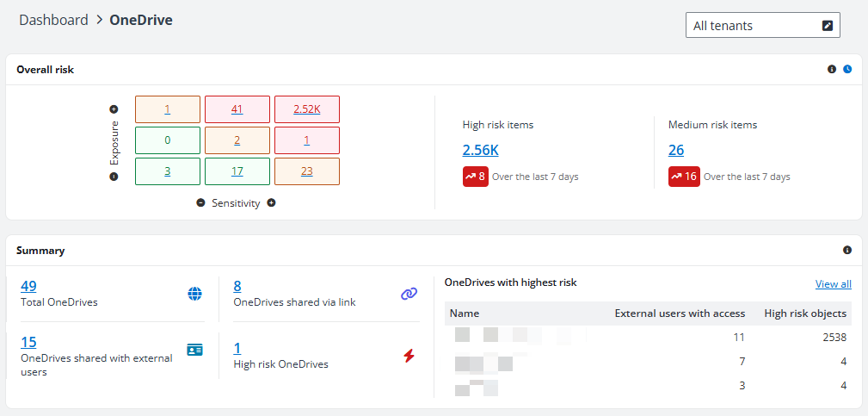868x416 pixels.
Task: Click the 11 external users value
Action: coord(740,338)
